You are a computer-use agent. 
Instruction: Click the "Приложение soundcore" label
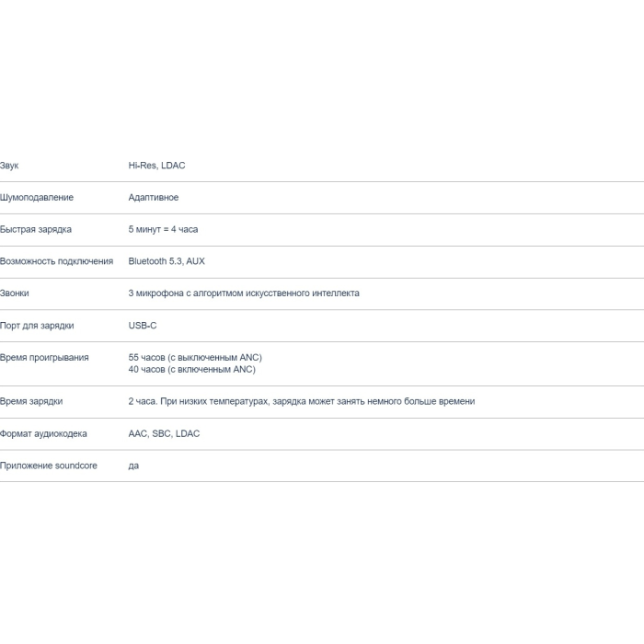point(49,466)
